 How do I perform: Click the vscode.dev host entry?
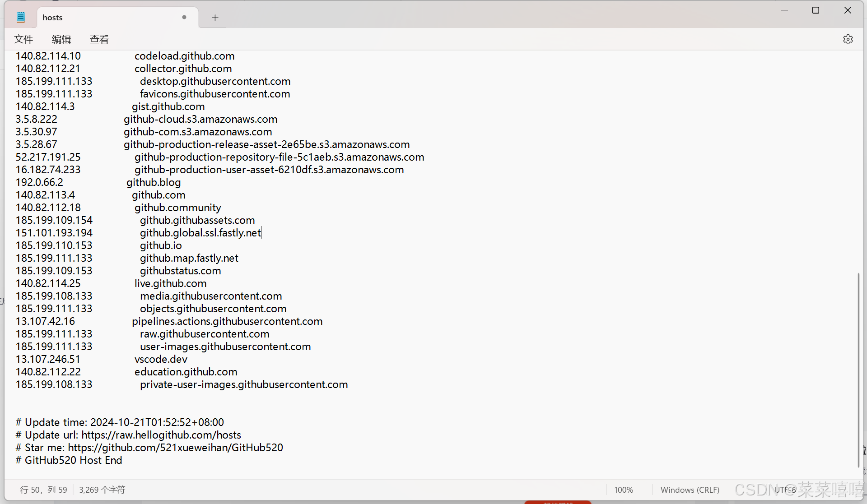tap(161, 359)
